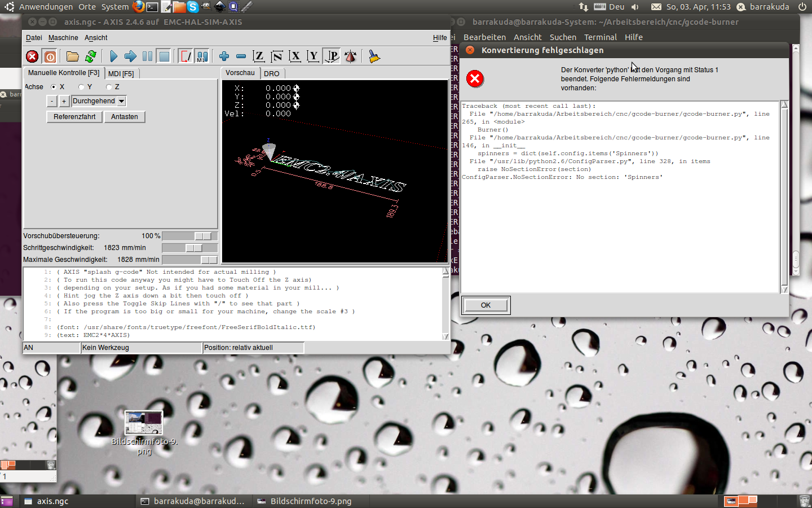This screenshot has height=508, width=812.
Task: Select Y axis radio button
Action: pos(81,87)
